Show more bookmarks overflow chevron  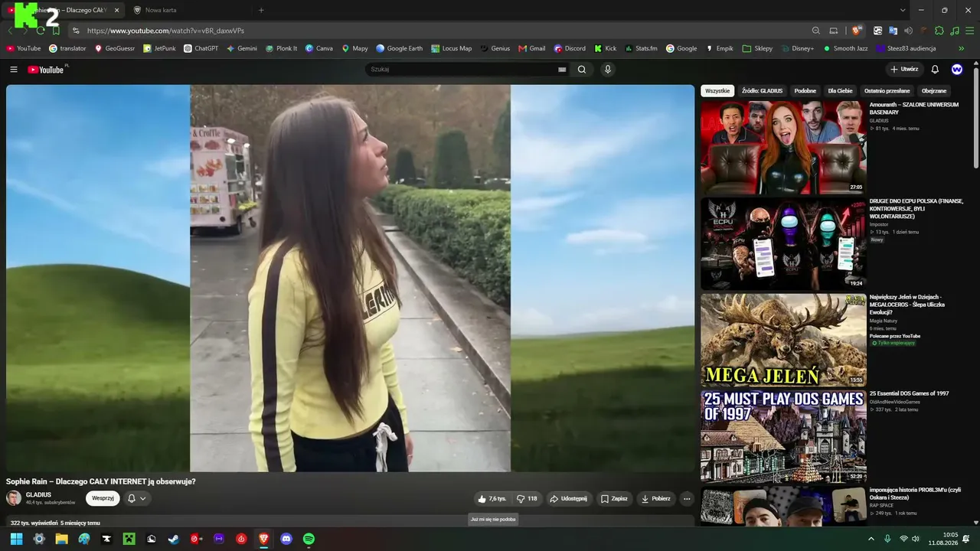click(x=962, y=48)
